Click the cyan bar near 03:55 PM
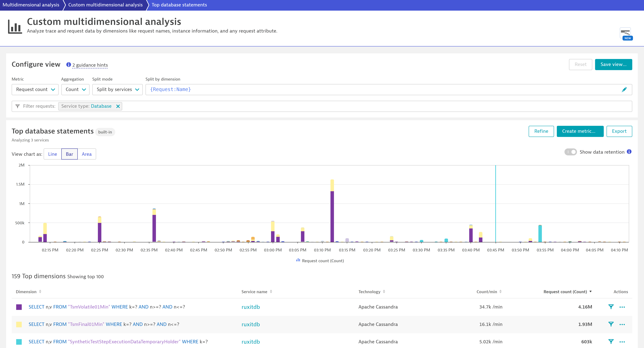 [540, 234]
